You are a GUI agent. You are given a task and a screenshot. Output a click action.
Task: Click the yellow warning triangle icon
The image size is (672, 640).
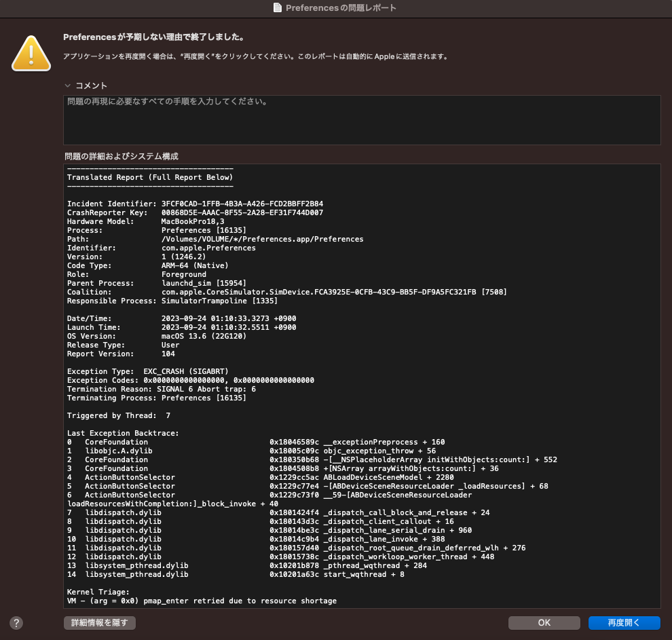[31, 53]
